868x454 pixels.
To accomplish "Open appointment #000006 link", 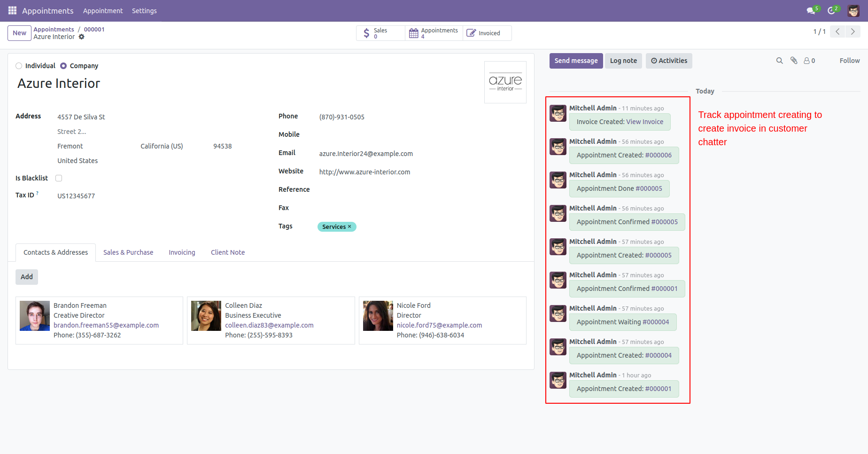I will [x=658, y=155].
